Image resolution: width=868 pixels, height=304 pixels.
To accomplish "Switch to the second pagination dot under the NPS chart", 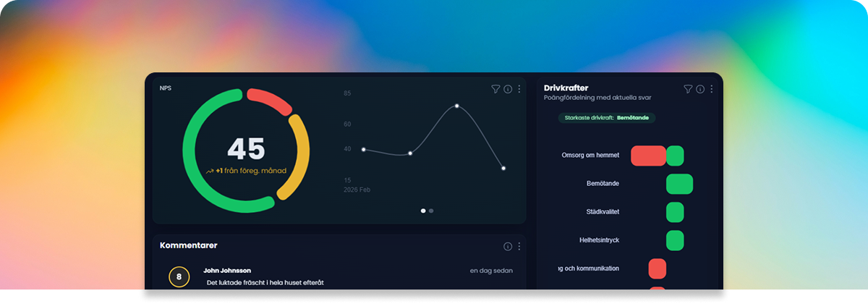I will 431,211.
